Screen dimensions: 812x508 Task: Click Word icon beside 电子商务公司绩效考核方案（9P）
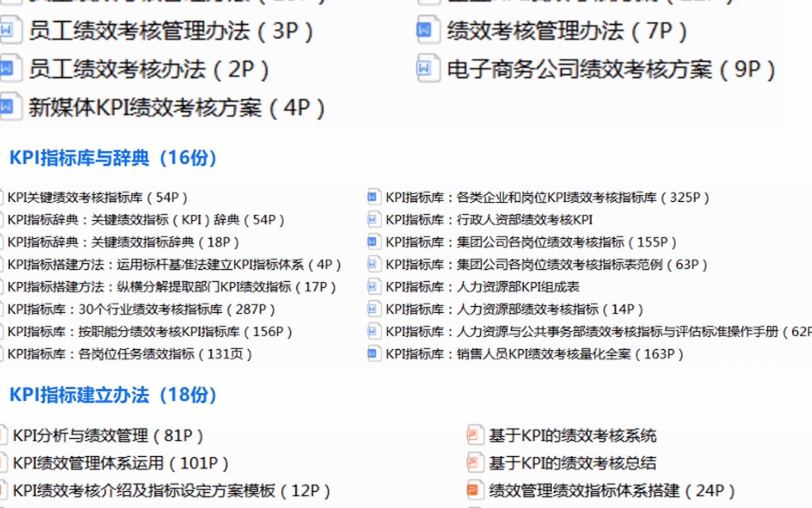tap(428, 69)
